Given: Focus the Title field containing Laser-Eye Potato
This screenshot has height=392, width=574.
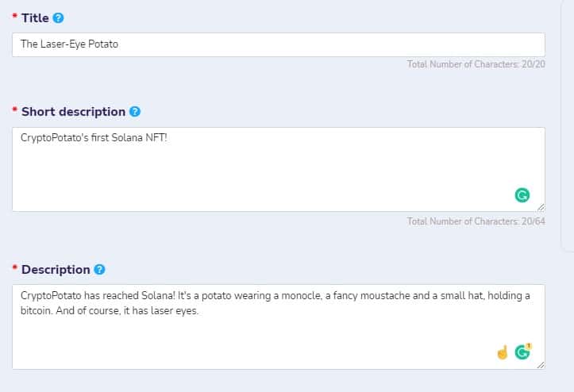Looking at the screenshot, I should 278,44.
